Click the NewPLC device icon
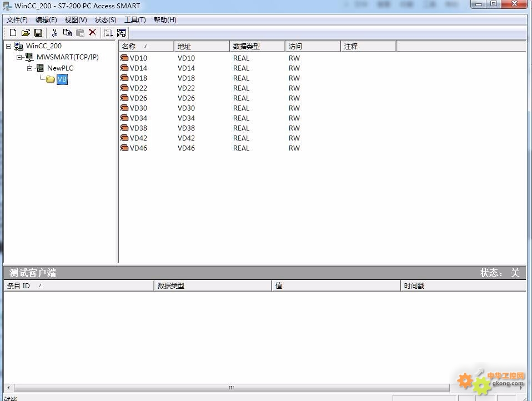The height and width of the screenshot is (401, 532). coord(40,68)
